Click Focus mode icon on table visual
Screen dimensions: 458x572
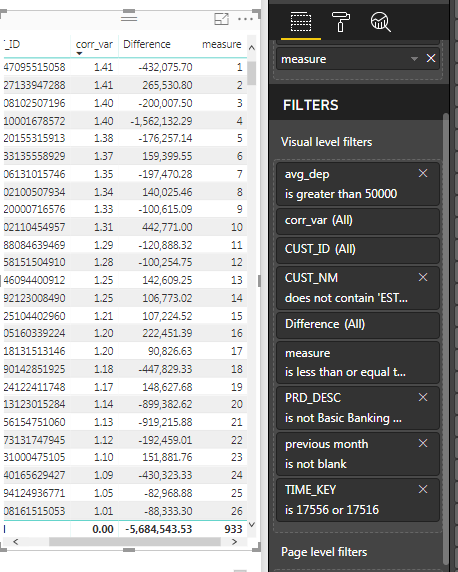tap(221, 19)
